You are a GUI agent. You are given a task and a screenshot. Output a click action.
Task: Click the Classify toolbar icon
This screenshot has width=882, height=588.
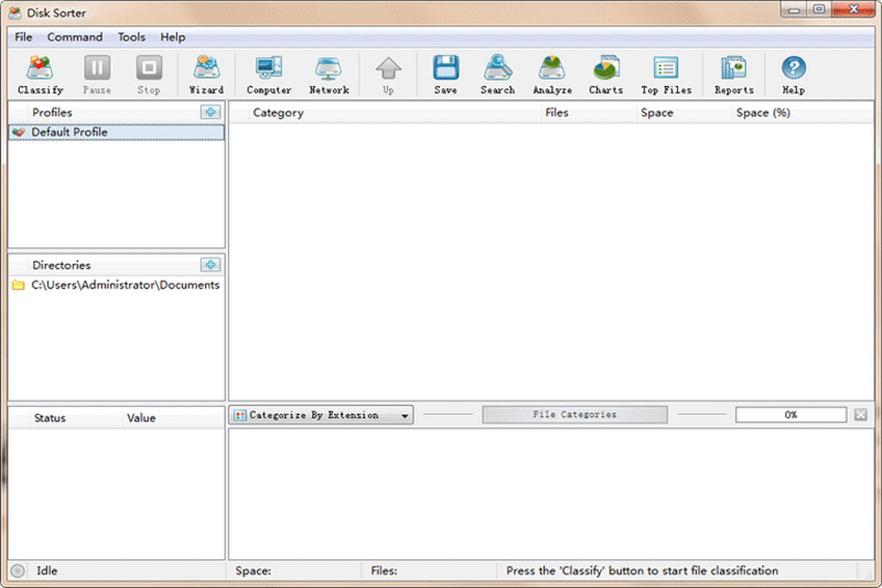tap(40, 73)
